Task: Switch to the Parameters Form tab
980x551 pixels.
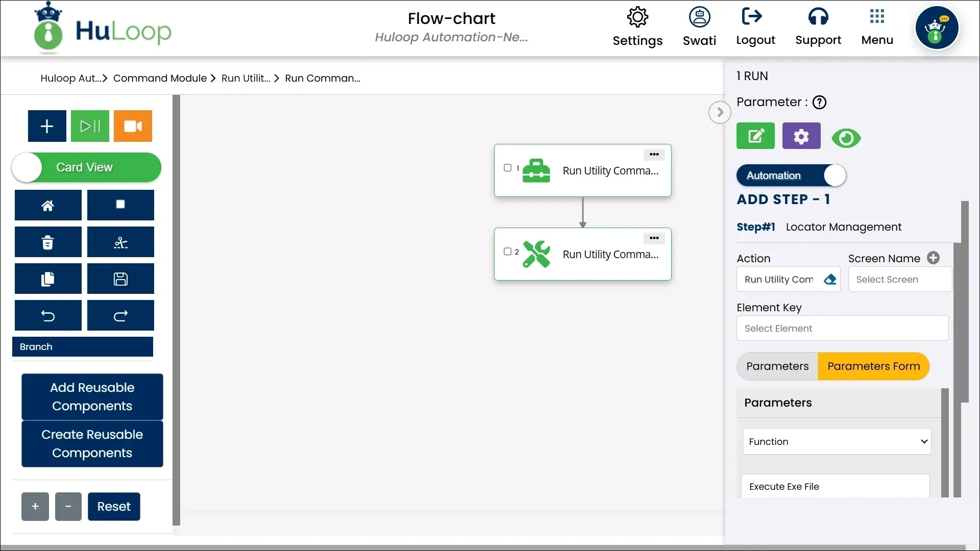Action: point(873,366)
